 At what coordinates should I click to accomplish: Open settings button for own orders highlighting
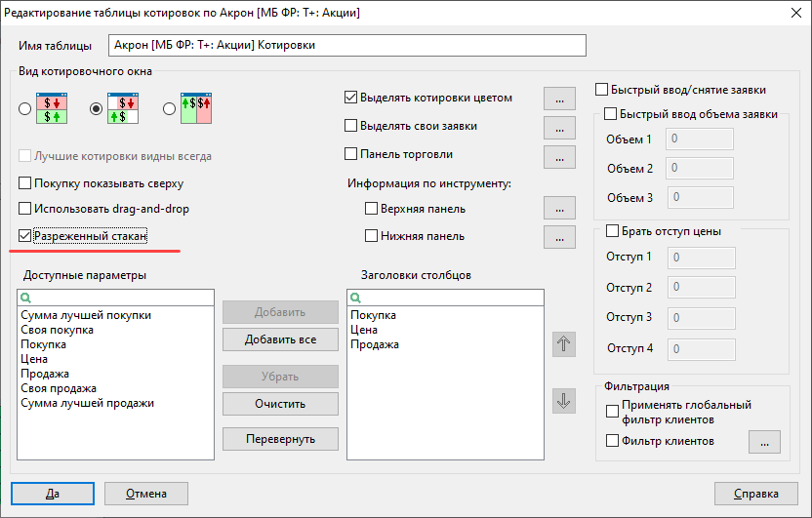click(558, 127)
